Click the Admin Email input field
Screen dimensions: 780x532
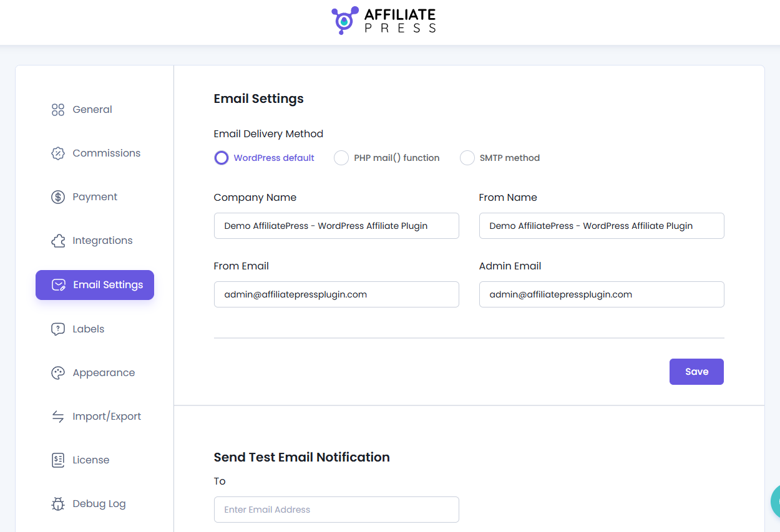tap(602, 294)
